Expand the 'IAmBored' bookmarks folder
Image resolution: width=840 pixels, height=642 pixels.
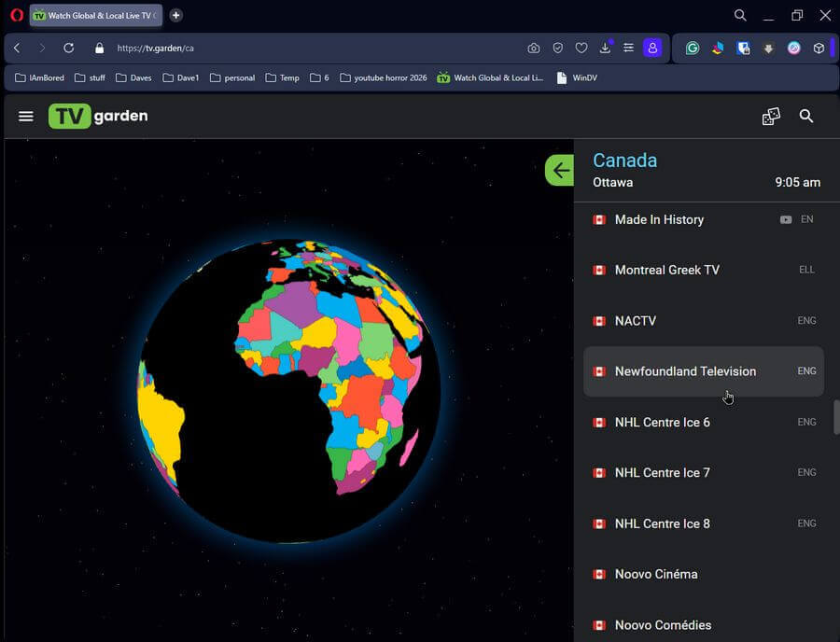click(39, 77)
